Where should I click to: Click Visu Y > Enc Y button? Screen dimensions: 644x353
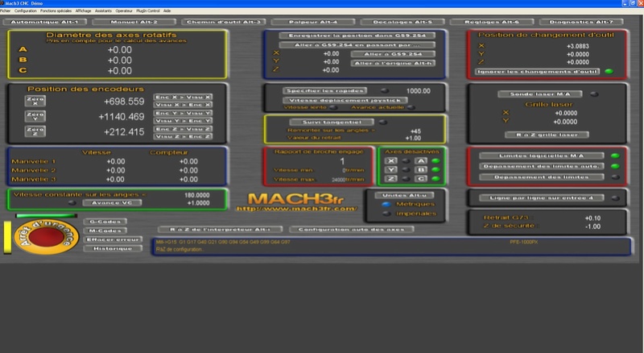(183, 121)
